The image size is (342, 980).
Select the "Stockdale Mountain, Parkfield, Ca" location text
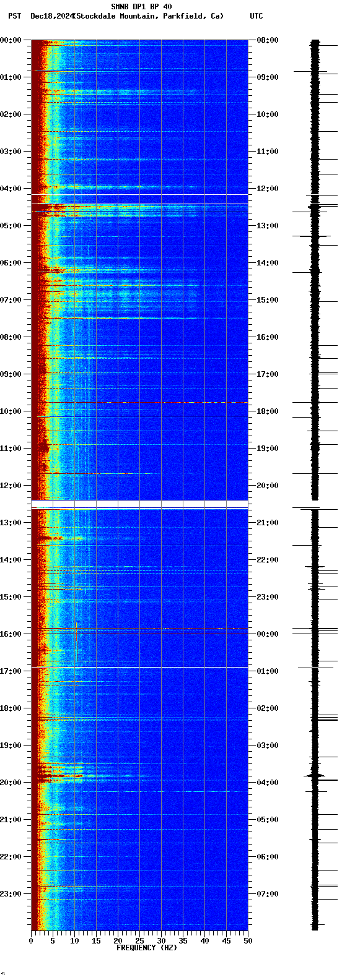coord(148,16)
